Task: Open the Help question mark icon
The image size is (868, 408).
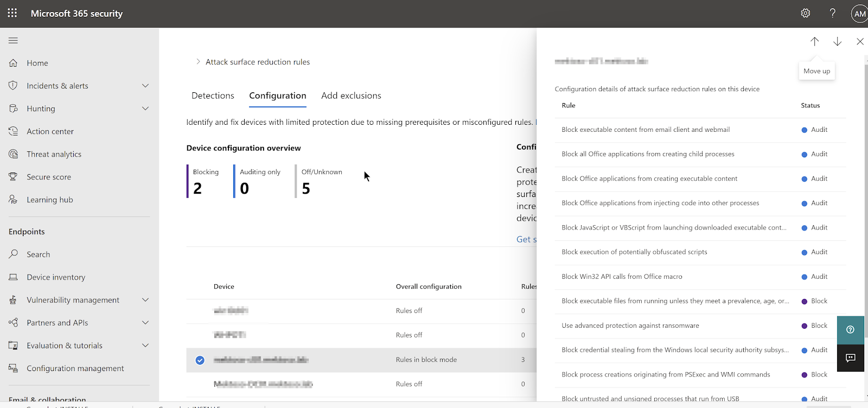Action: click(833, 13)
